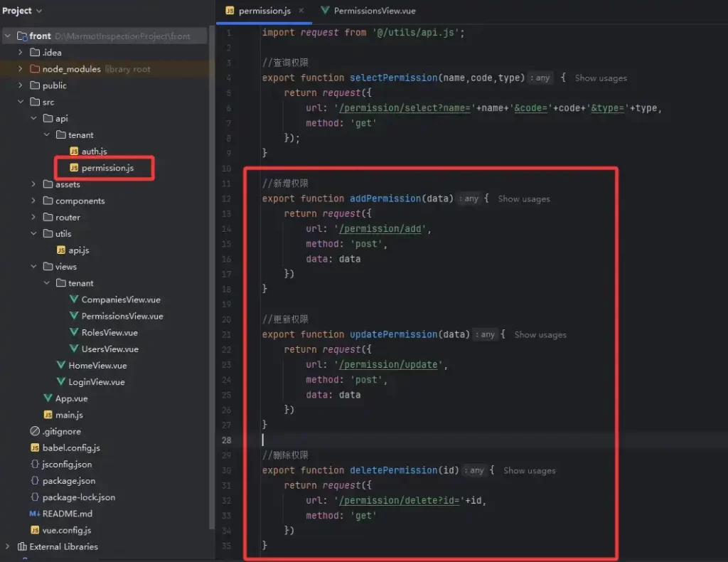Click the External Libraries icon
Viewport: 728px width, 562px height.
coord(22,546)
